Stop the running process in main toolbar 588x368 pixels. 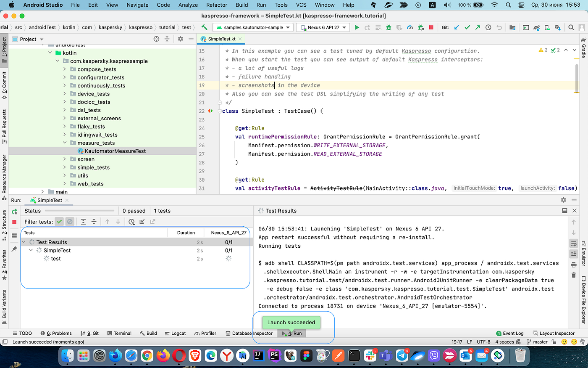point(431,27)
